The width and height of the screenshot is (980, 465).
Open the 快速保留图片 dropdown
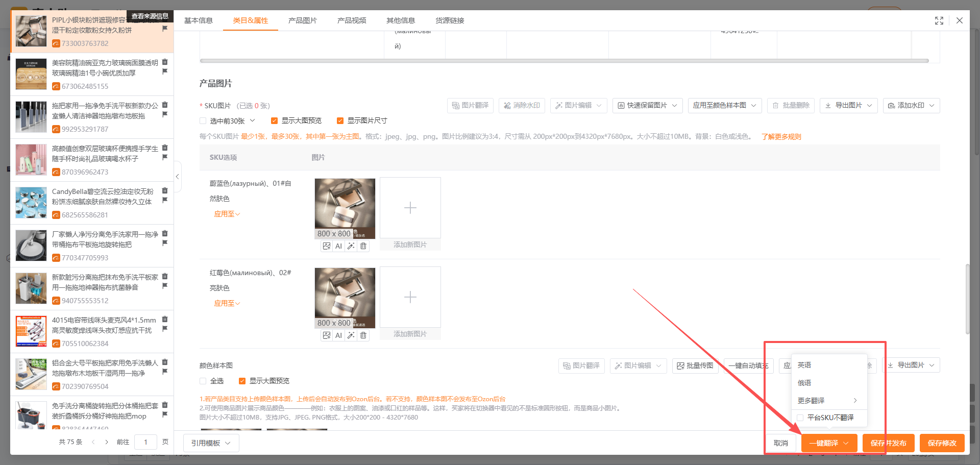tap(648, 106)
